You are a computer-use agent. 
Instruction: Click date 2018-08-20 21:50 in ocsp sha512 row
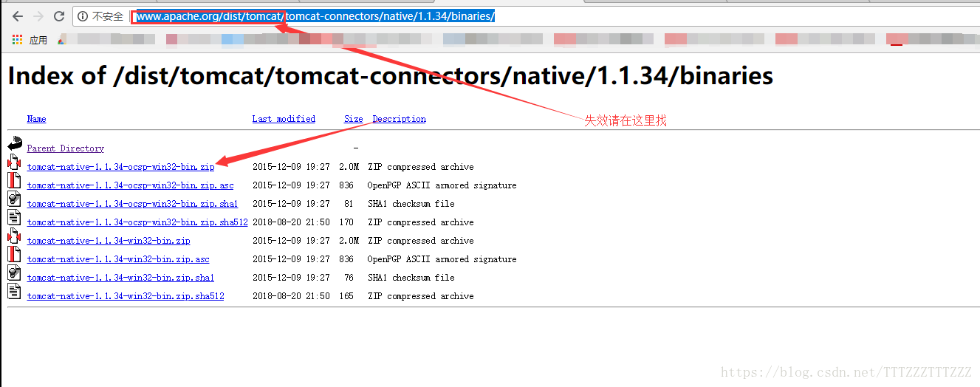pos(291,222)
